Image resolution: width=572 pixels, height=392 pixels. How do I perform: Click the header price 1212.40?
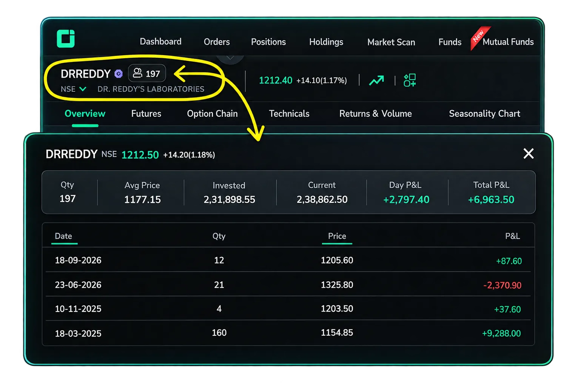[276, 80]
